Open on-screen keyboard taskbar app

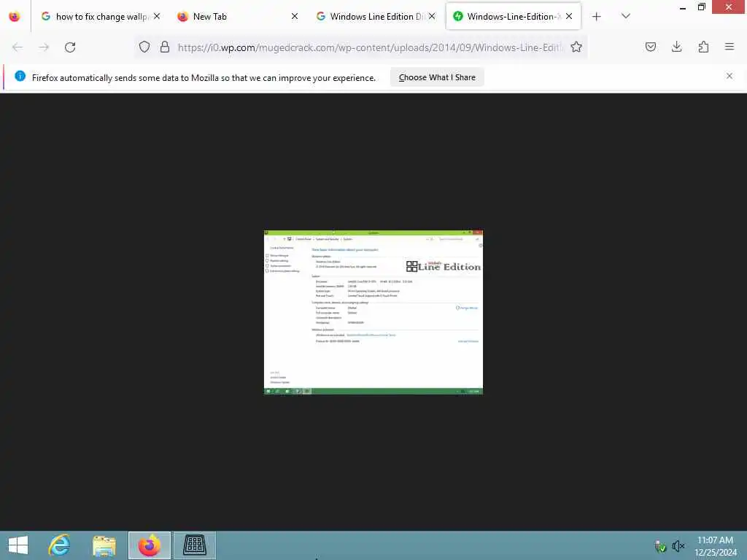tap(194, 545)
